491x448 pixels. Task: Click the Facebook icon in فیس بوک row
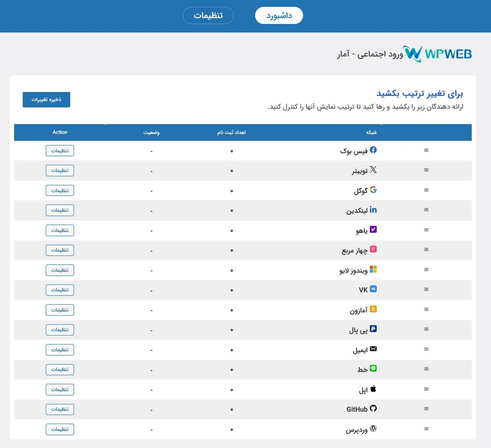(x=373, y=150)
